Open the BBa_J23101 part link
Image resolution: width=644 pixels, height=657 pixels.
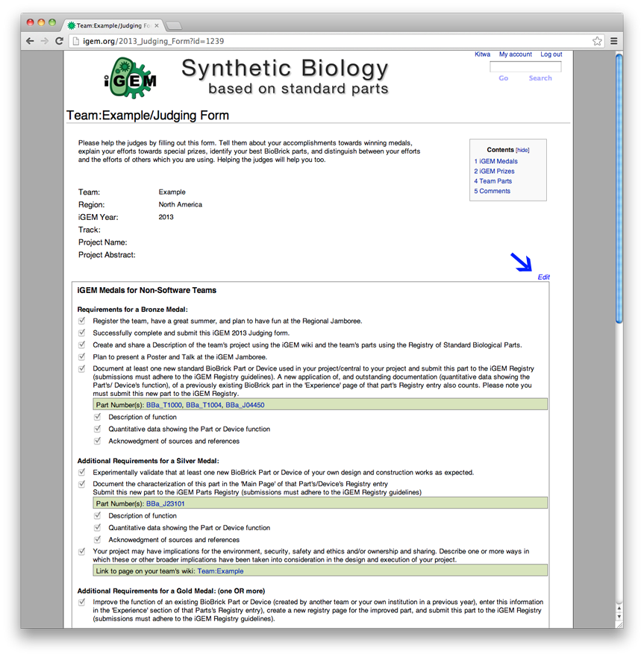click(x=165, y=503)
